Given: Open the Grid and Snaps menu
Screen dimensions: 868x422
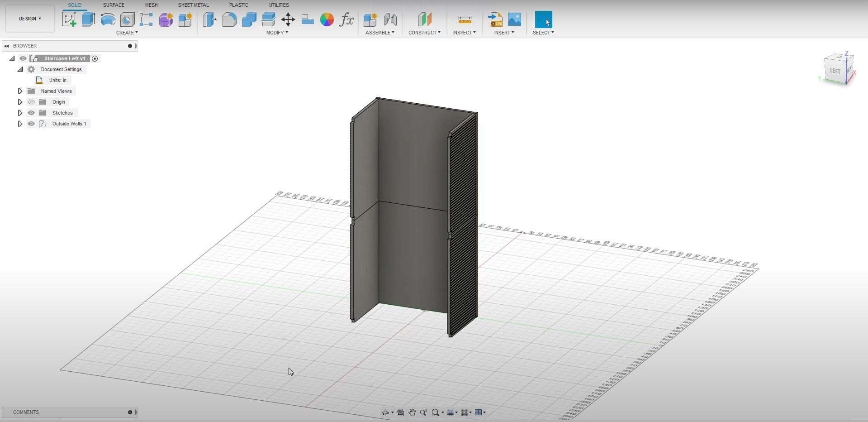Looking at the screenshot, I should click(466, 412).
